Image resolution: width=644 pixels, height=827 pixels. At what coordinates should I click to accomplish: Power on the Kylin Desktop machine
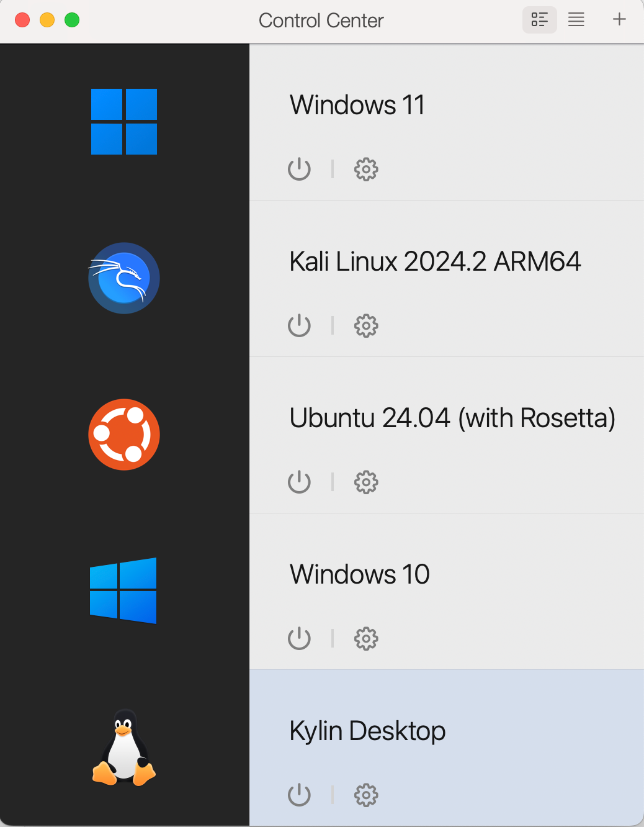pyautogui.click(x=299, y=795)
